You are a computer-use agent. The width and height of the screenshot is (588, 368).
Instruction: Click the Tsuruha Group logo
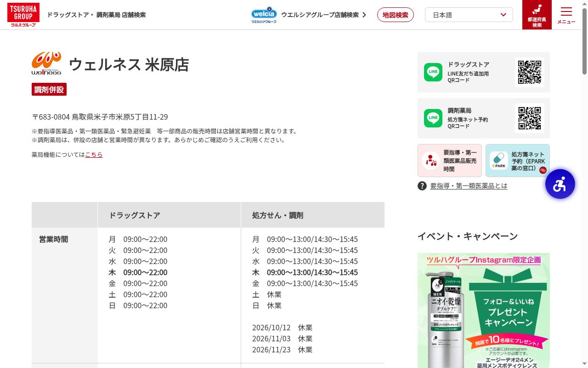pyautogui.click(x=23, y=15)
